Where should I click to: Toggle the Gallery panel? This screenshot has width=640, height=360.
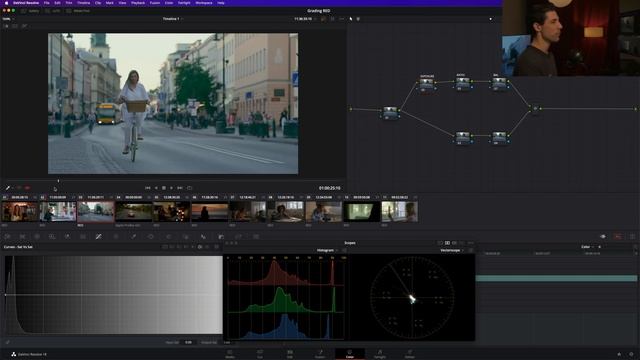tap(30, 11)
